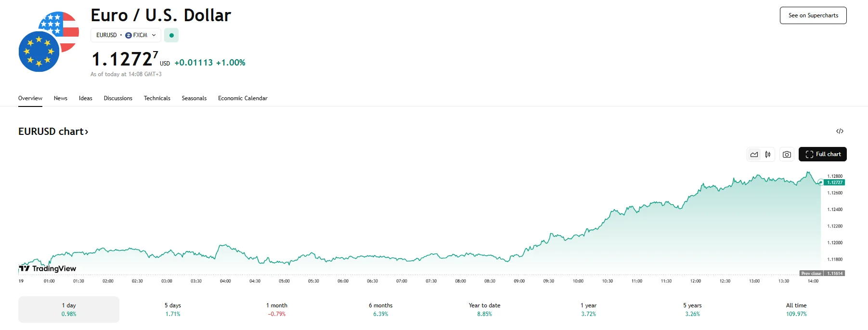The image size is (868, 330).
Task: Switch to the Economic Calendar tab
Action: click(x=243, y=98)
